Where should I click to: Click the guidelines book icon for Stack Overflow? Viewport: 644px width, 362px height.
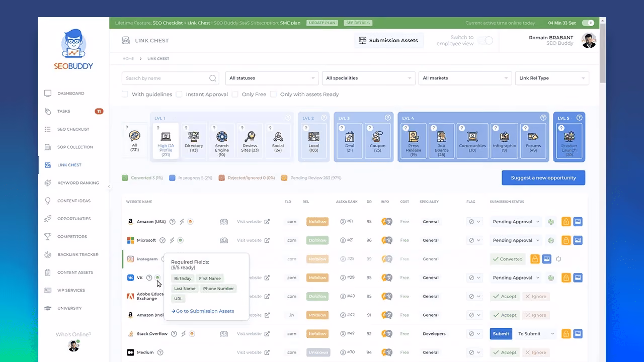coord(224,334)
